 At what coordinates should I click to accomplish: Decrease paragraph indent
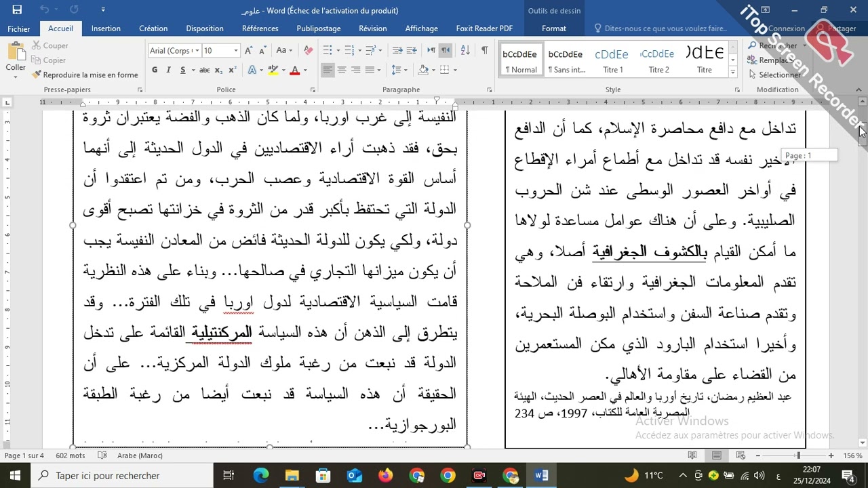[398, 50]
